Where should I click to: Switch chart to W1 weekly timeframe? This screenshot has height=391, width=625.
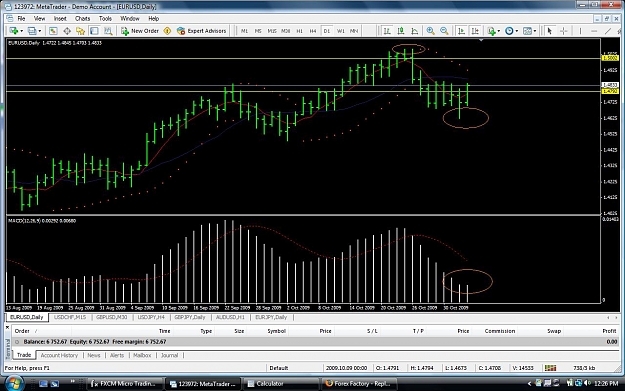340,31
